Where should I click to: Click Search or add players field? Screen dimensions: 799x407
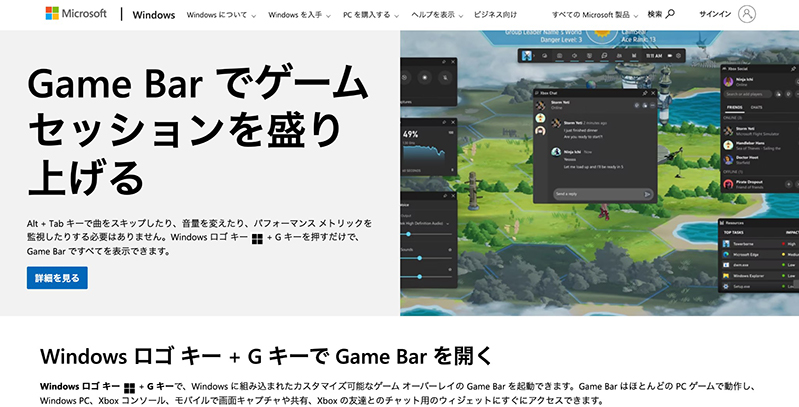click(x=749, y=94)
